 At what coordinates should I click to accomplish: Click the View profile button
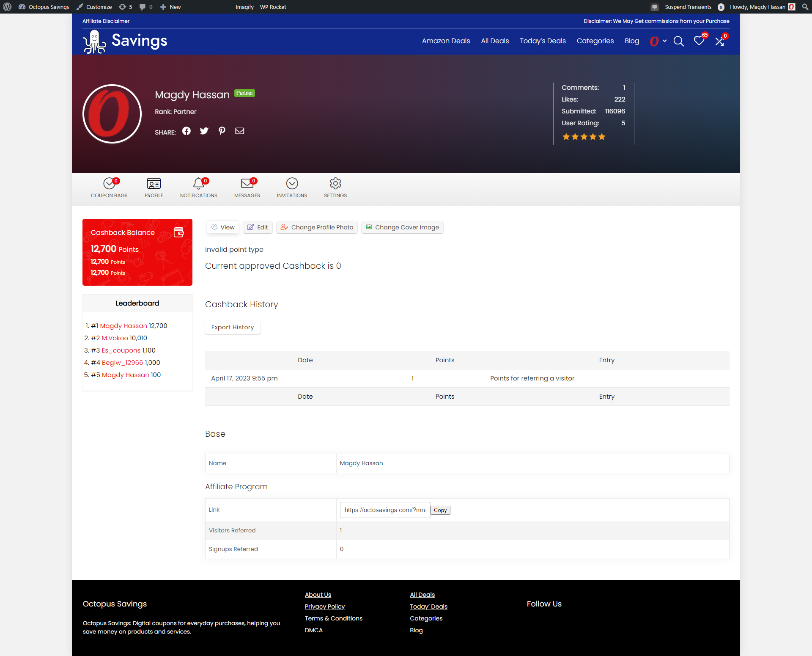click(223, 227)
